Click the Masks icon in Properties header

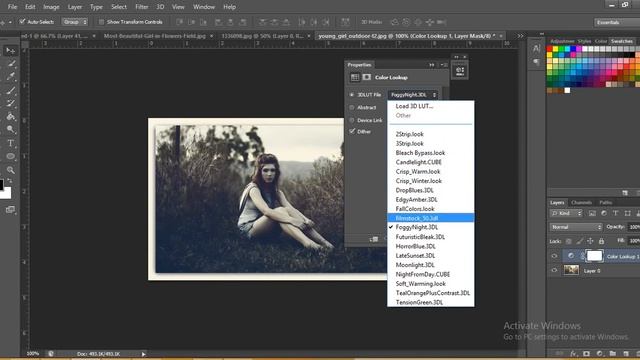[x=367, y=77]
